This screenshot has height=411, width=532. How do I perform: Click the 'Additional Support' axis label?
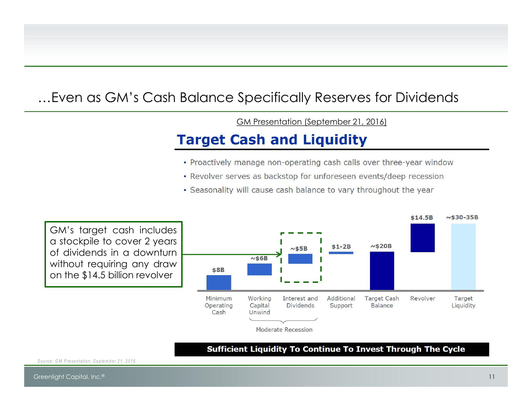pos(341,302)
